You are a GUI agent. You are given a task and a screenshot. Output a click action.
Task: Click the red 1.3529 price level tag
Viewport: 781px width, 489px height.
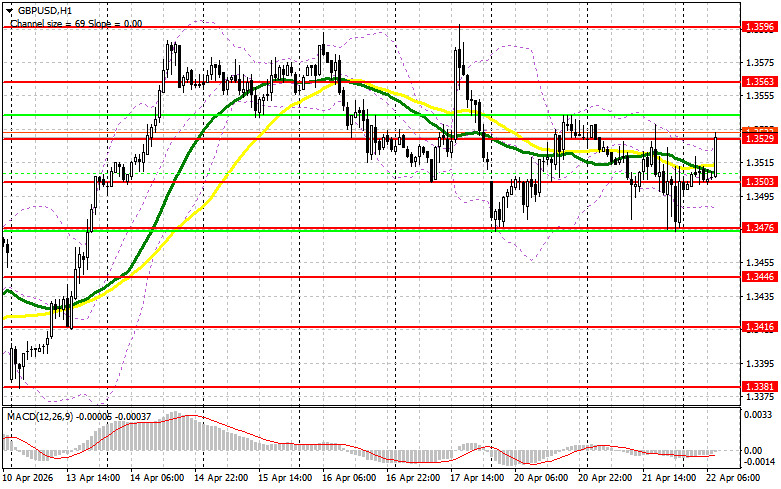coord(759,139)
